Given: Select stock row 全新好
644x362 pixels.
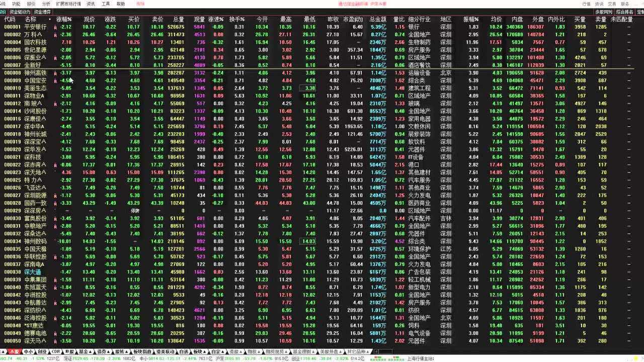Looking at the screenshot, I should click(x=322, y=65).
